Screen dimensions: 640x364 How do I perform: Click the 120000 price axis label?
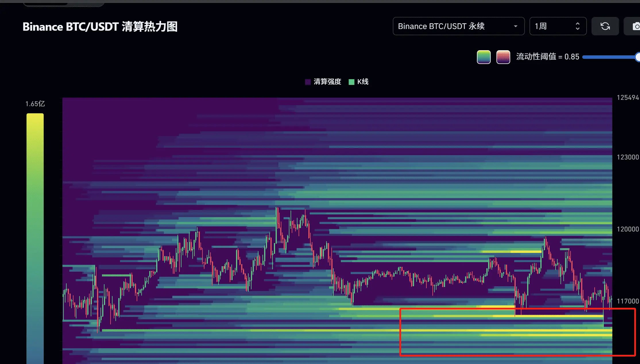[628, 229]
